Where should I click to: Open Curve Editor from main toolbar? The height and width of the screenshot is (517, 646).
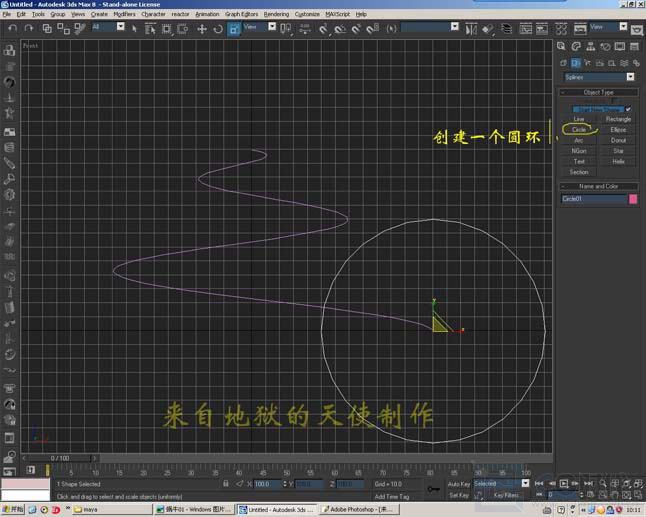pyautogui.click(x=525, y=29)
